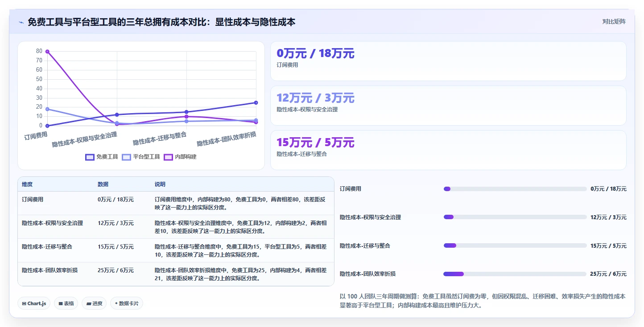Toggle the 免费工具 legend swatch
The width and height of the screenshot is (644, 327).
coord(90,157)
